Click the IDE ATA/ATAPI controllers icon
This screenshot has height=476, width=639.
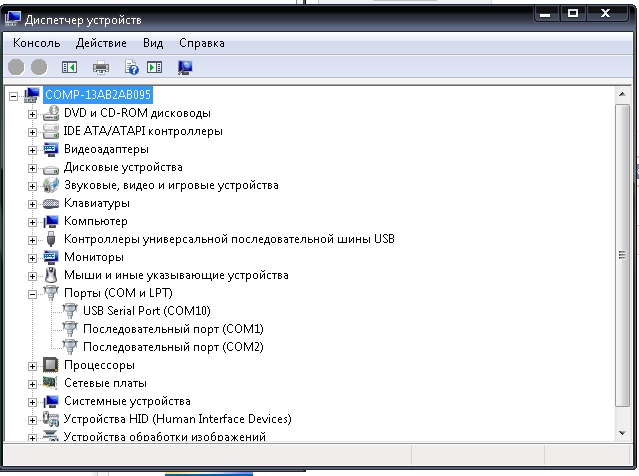click(51, 131)
